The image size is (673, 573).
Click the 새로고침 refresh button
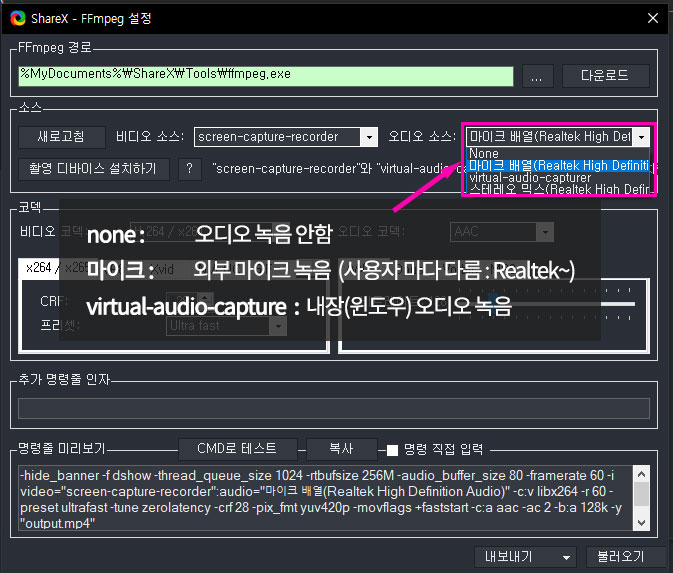(x=61, y=137)
